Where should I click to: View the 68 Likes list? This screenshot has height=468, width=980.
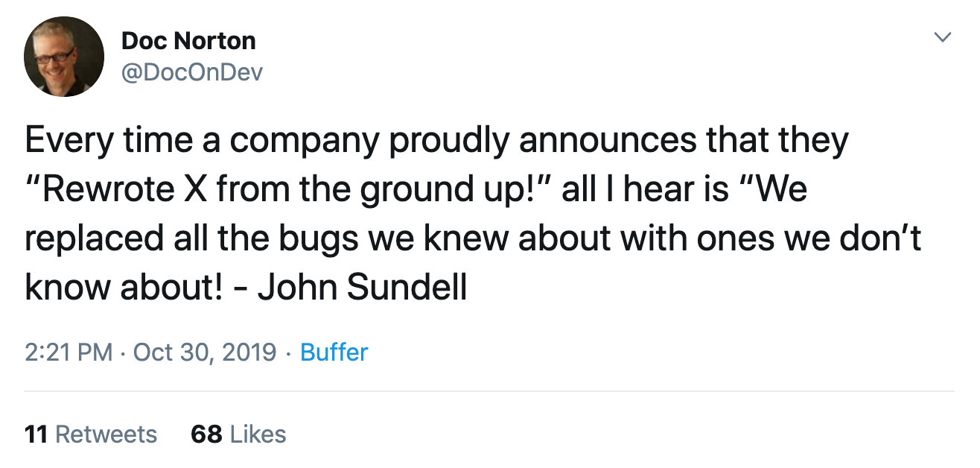point(238,434)
